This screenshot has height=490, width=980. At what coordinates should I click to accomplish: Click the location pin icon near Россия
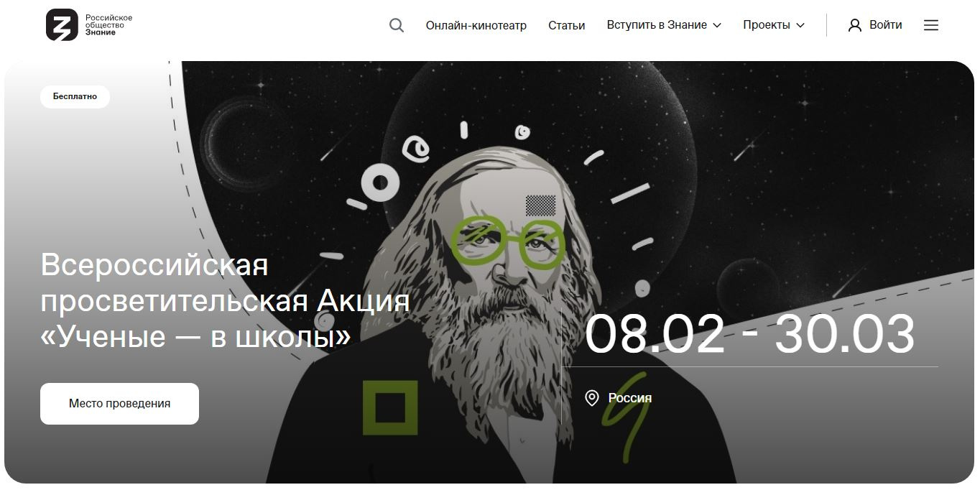(592, 397)
